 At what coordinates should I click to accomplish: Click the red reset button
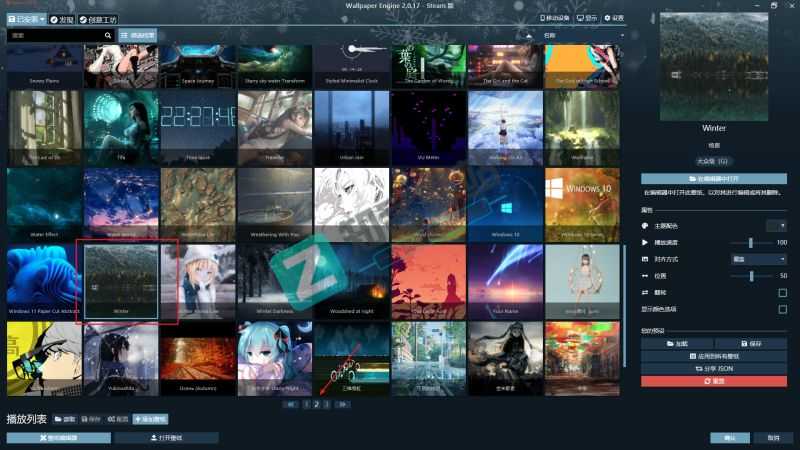pyautogui.click(x=713, y=381)
